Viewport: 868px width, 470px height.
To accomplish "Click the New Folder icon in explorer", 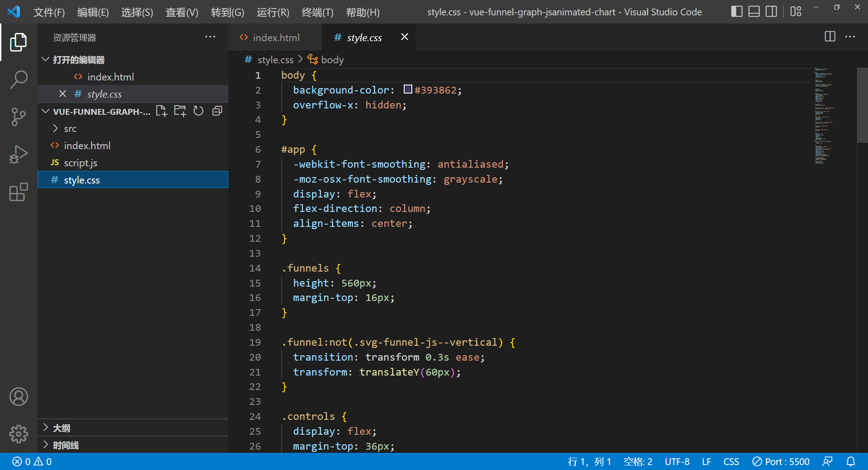I will pos(180,111).
